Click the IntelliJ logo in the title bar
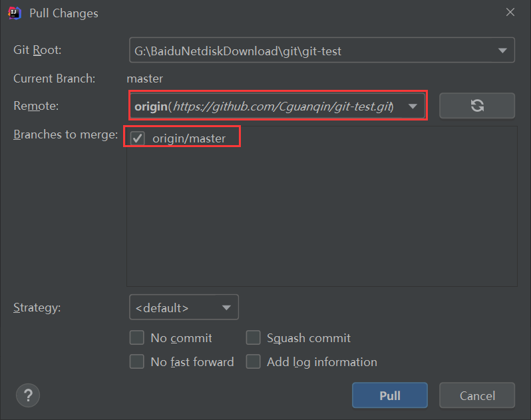This screenshot has height=420, width=531. (x=14, y=13)
